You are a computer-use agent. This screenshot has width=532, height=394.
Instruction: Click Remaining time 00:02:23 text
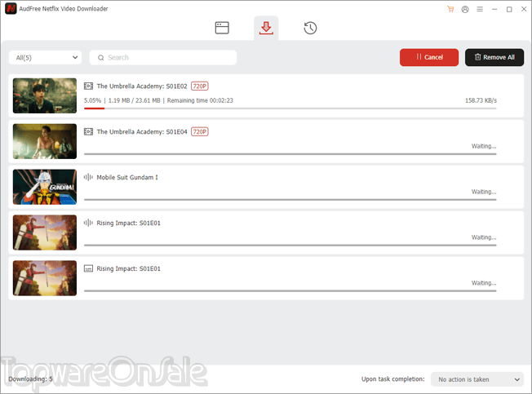click(x=200, y=100)
